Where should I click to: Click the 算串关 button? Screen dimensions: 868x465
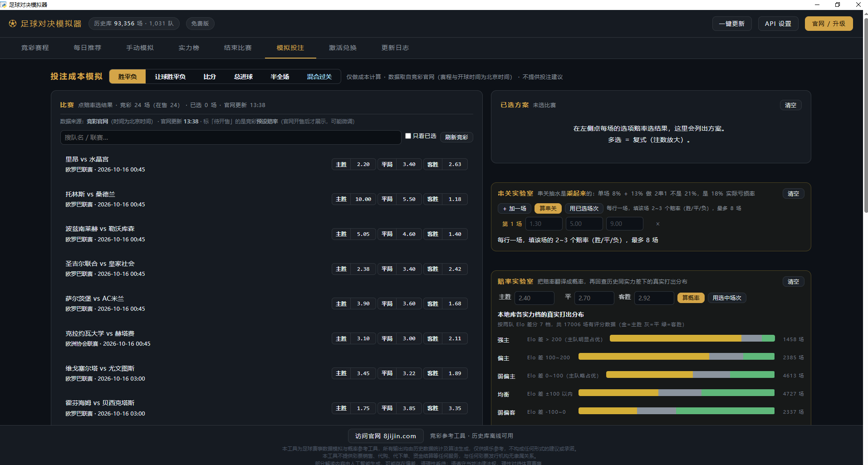[548, 208]
